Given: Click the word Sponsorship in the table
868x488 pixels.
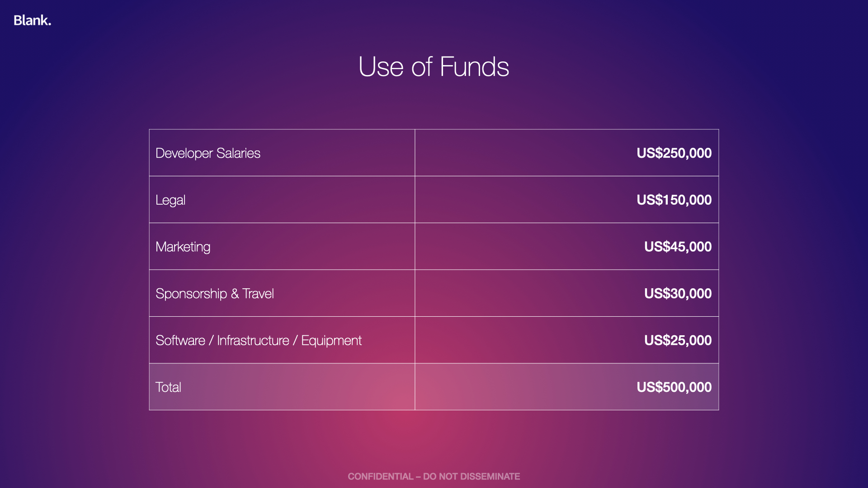Looking at the screenshot, I should [x=191, y=294].
